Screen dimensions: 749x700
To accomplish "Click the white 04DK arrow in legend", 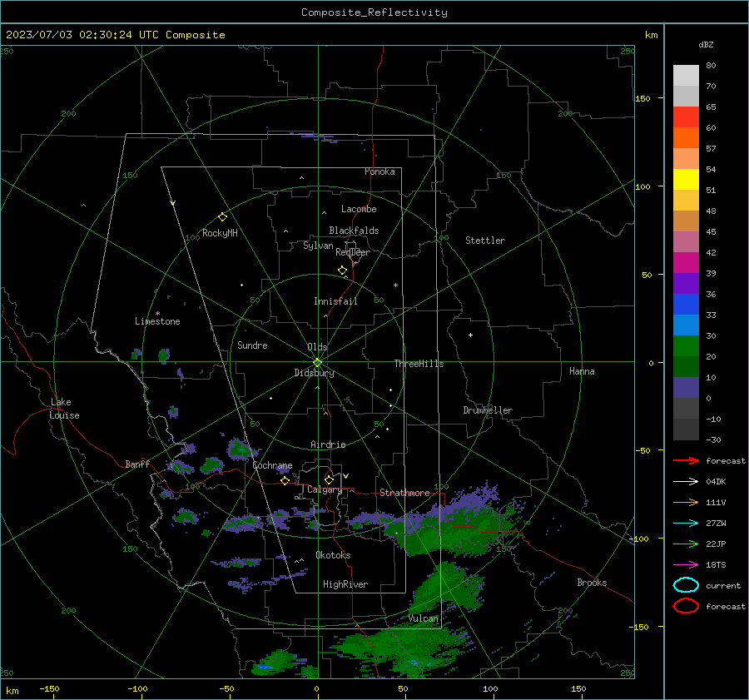I will [686, 482].
